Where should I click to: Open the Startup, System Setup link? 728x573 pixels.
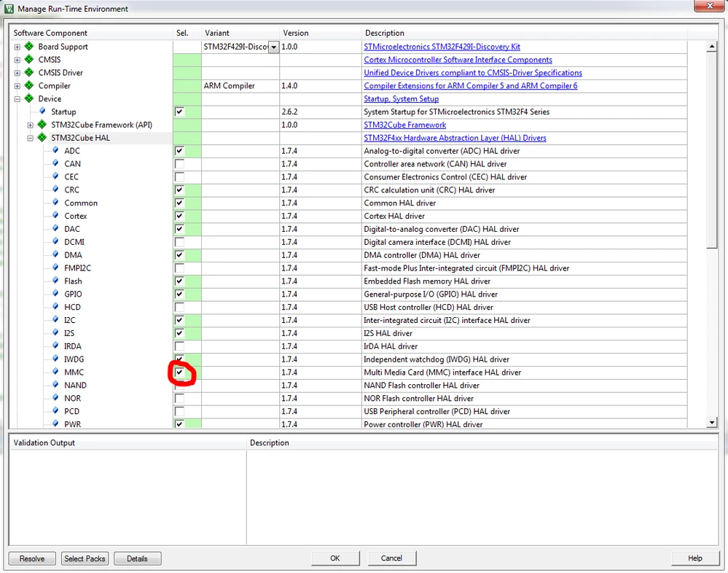tap(401, 98)
